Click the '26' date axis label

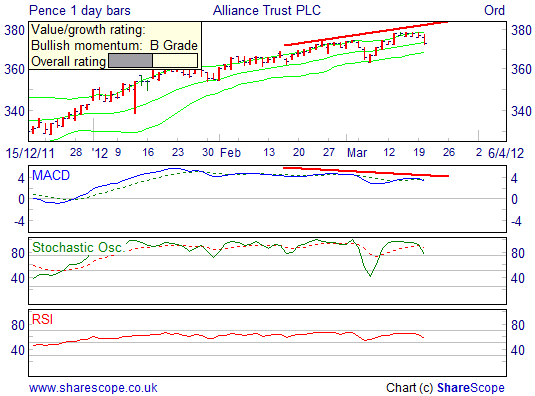point(449,152)
